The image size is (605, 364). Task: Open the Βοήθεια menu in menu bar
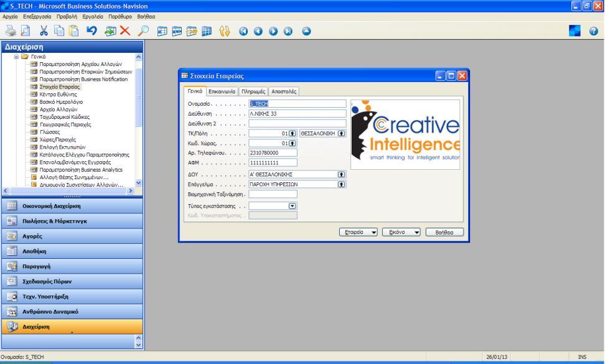click(146, 17)
